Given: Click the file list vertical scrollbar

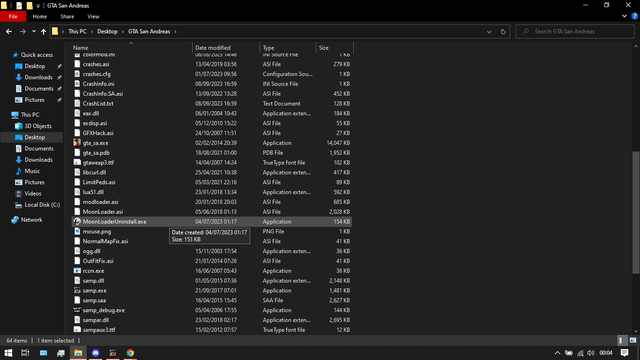Looking at the screenshot, I should click(636, 212).
